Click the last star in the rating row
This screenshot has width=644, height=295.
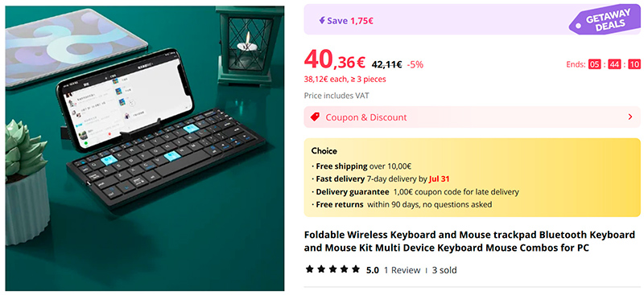tap(356, 269)
